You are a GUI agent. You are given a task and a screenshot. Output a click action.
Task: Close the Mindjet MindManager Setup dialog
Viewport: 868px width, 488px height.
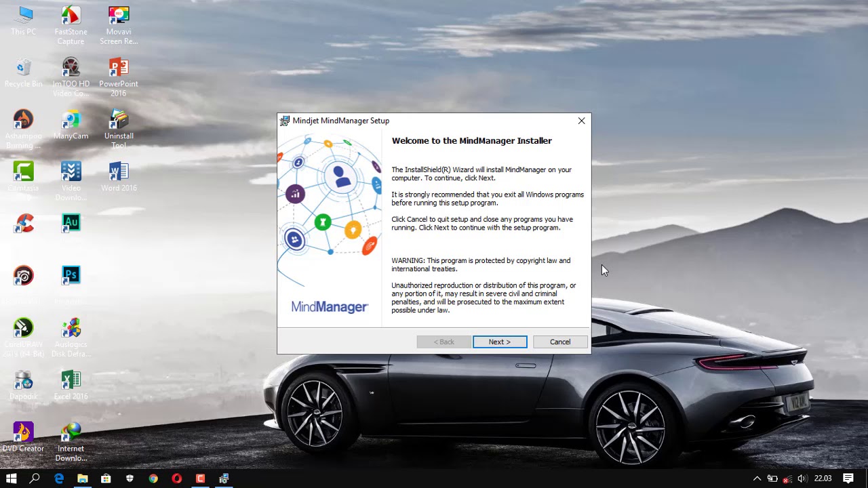[x=581, y=121]
